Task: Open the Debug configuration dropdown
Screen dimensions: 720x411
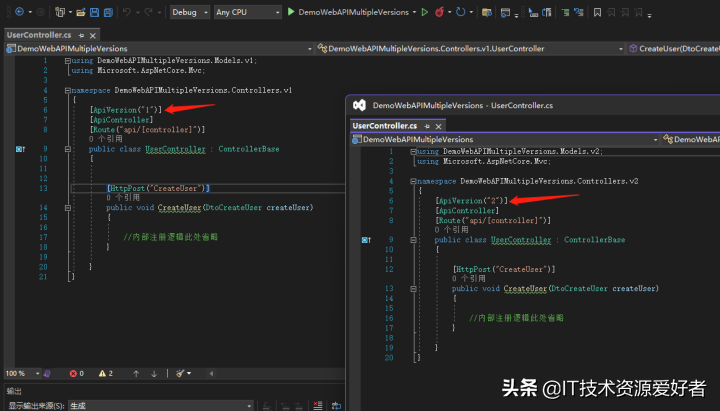Action: (190, 12)
